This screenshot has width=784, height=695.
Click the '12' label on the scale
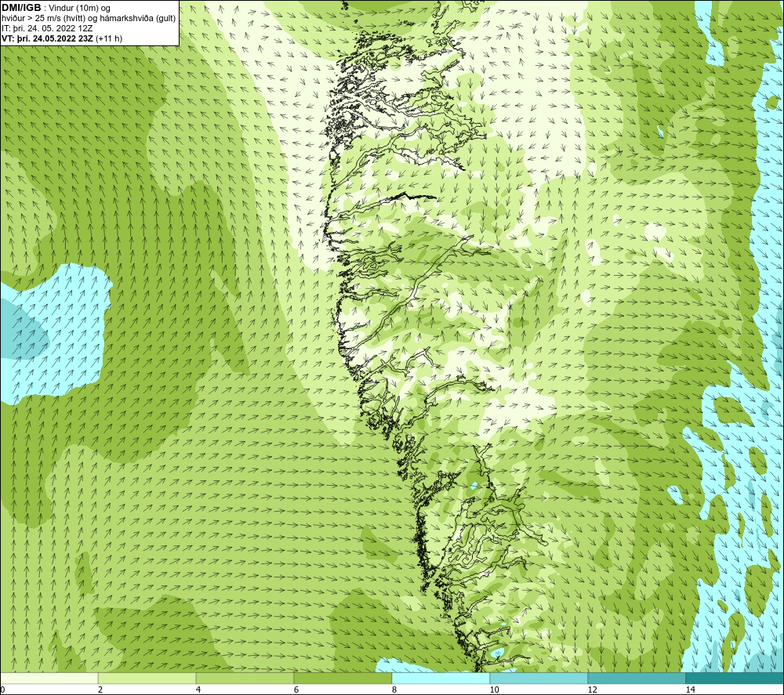click(592, 690)
